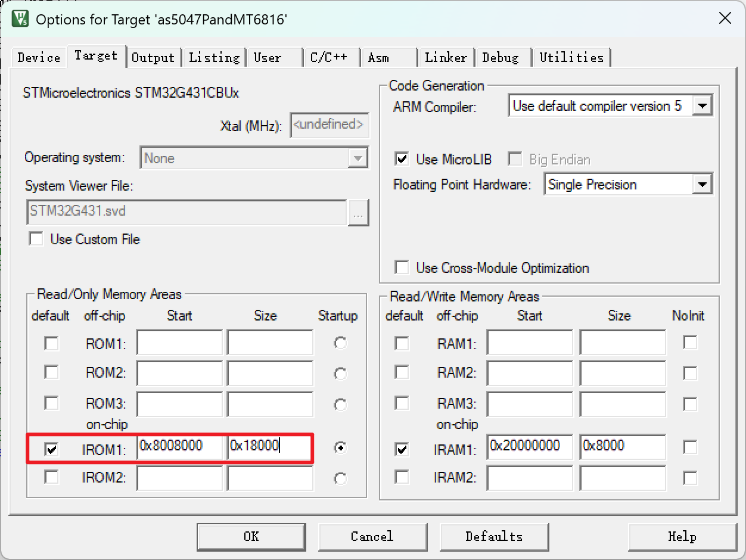This screenshot has height=560, width=746.
Task: Enable NoInit for IRAM1
Action: coord(690,447)
